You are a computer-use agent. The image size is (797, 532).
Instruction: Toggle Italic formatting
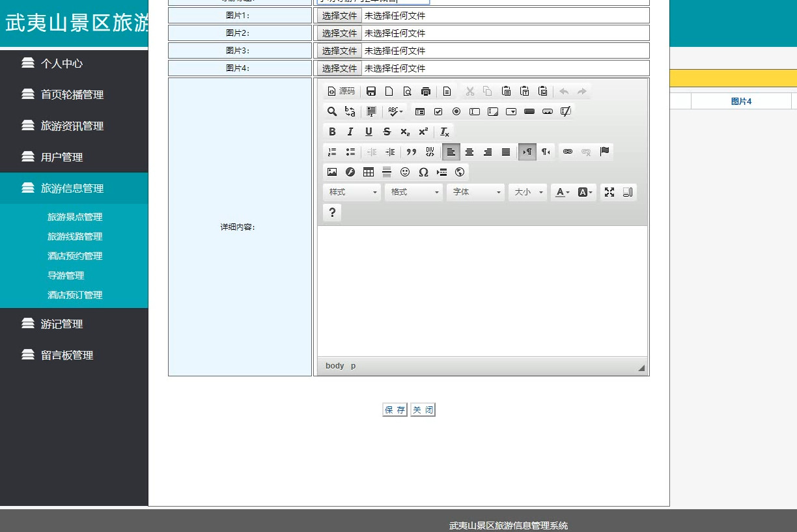[350, 132]
